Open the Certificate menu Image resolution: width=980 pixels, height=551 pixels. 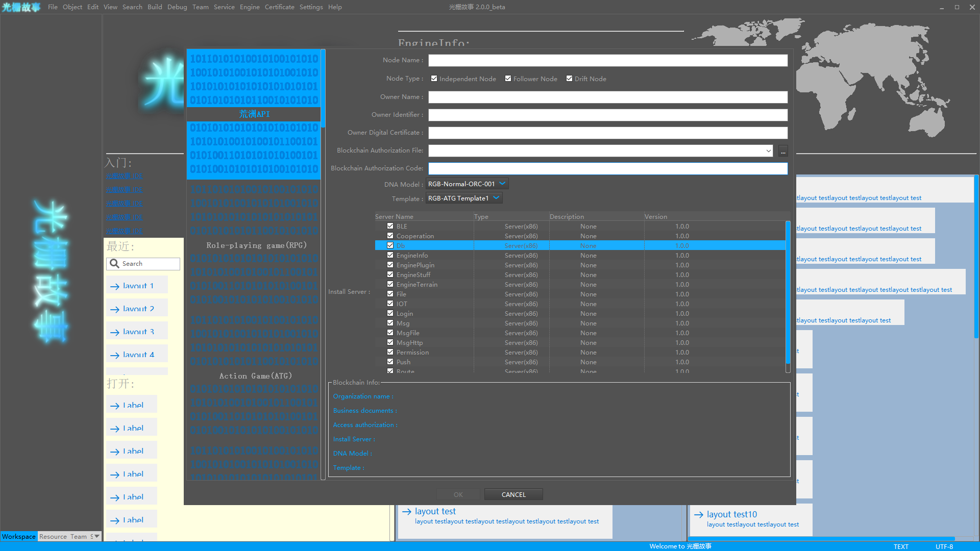tap(279, 7)
